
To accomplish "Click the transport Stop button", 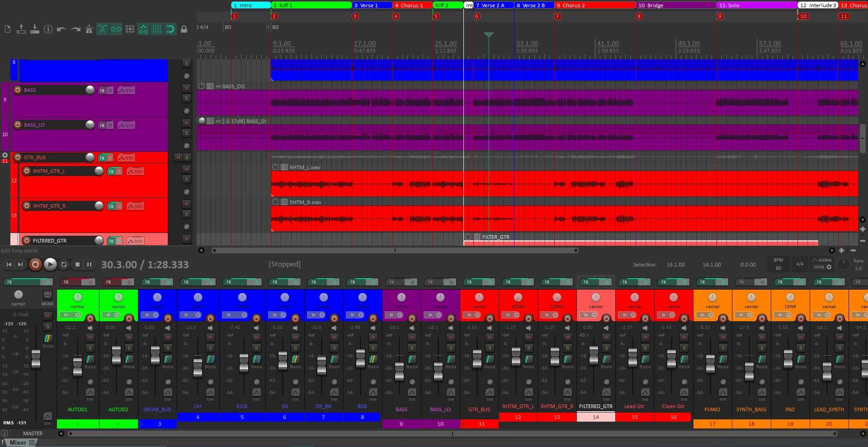I will [x=77, y=264].
